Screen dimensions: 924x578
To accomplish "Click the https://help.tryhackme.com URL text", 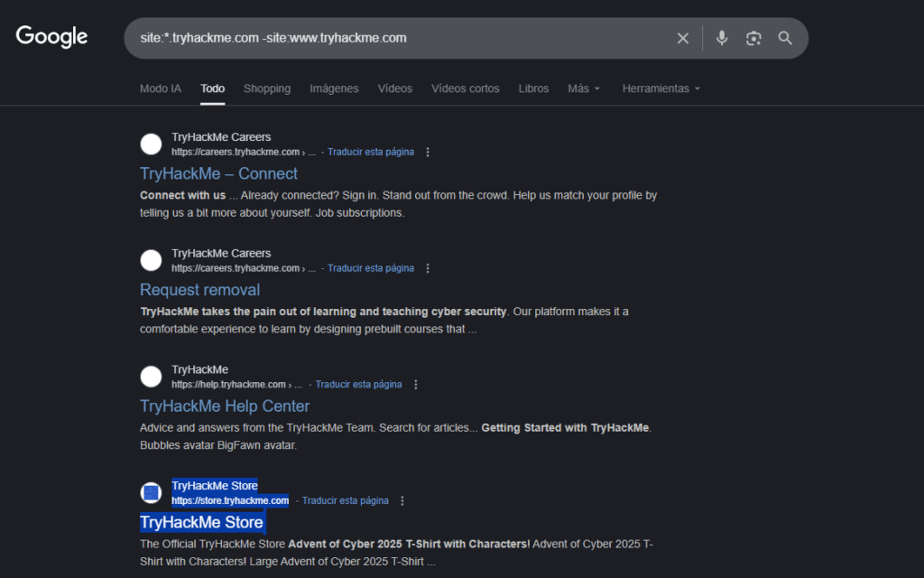I will pos(236,385).
